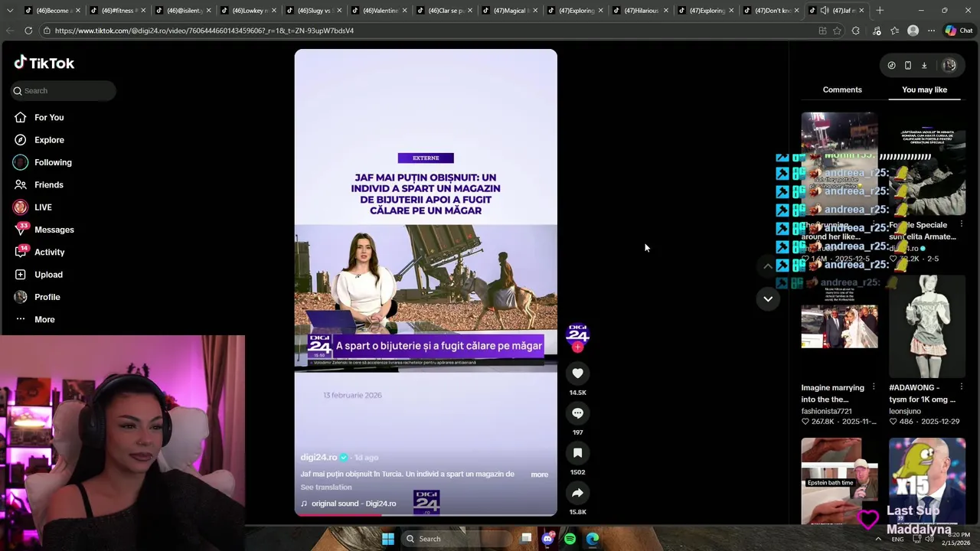
Task: Open the Friends page
Action: point(49,184)
